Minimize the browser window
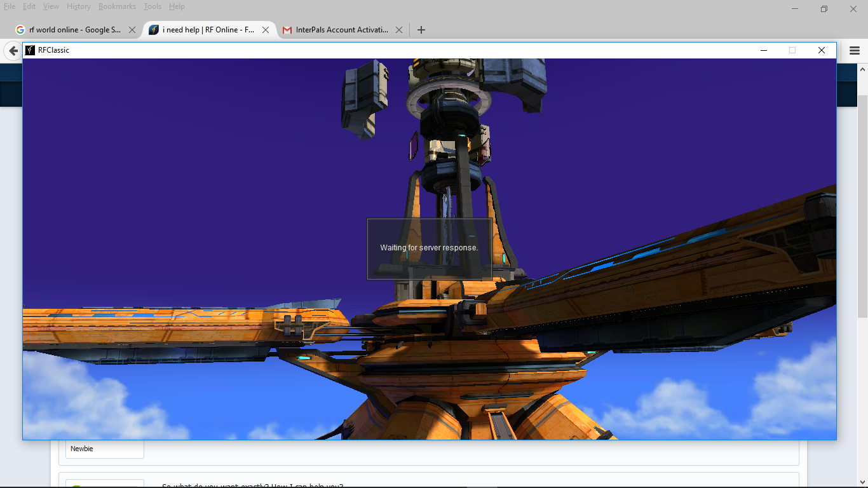Viewport: 868px width, 488px height. 795,9
